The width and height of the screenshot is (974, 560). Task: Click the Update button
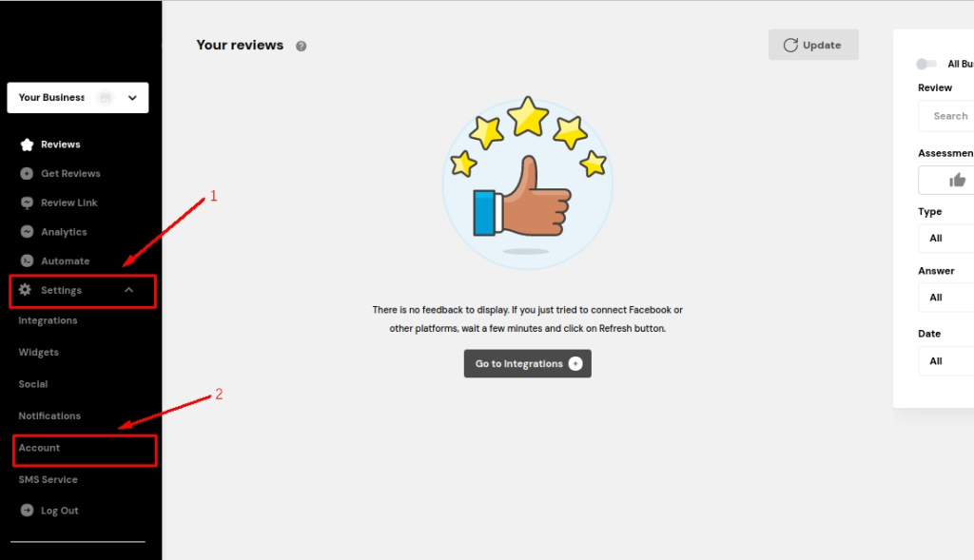click(812, 45)
